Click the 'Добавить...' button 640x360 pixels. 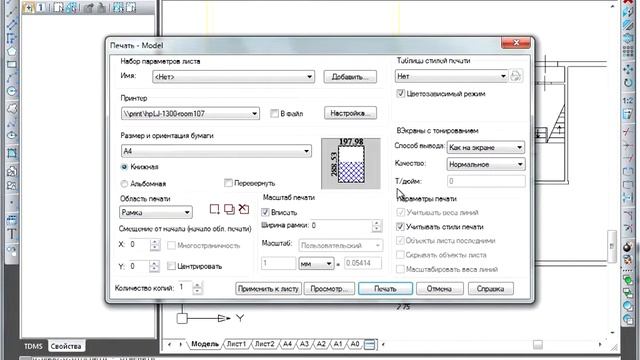[350, 77]
